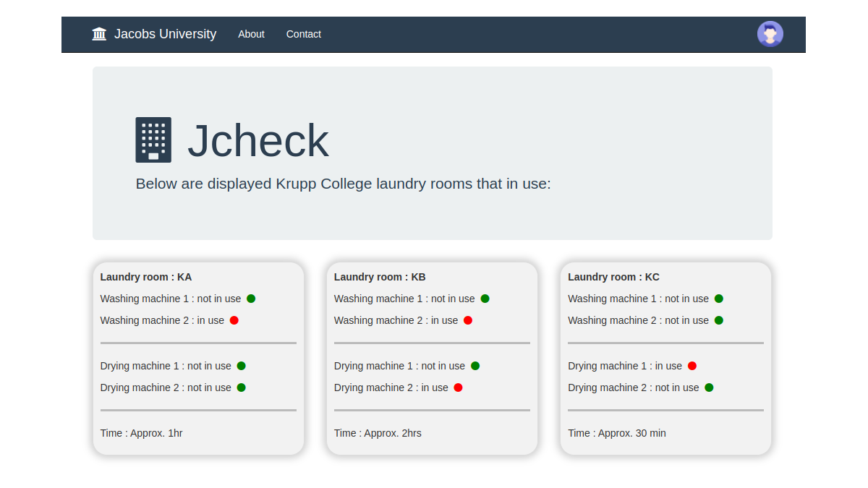Click the Jcheck heading
Viewport: 868px width, 488px height.
258,140
